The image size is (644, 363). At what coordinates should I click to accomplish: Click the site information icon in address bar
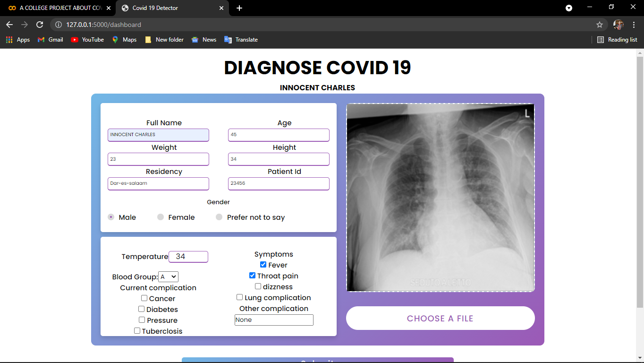(x=59, y=25)
